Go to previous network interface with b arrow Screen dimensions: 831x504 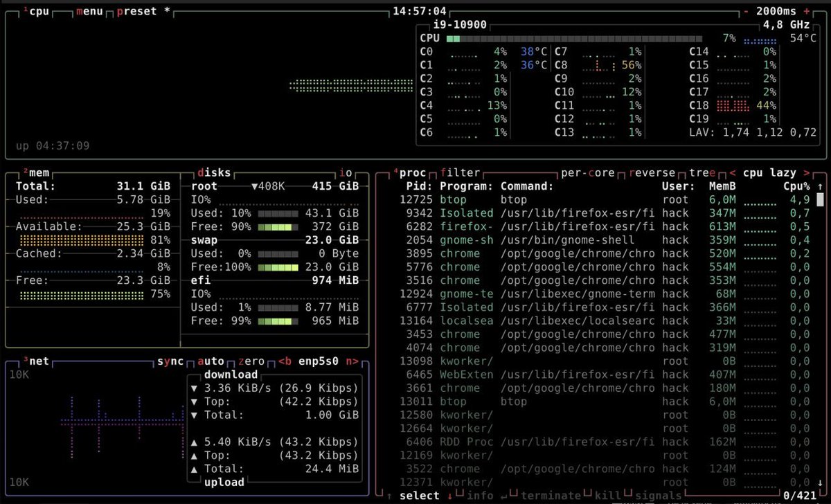pos(285,361)
